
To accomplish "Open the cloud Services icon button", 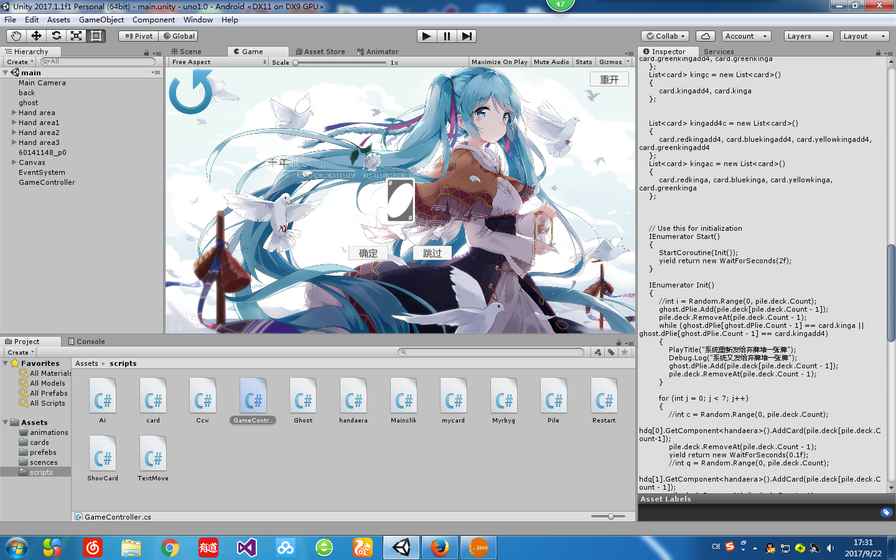I will point(705,36).
